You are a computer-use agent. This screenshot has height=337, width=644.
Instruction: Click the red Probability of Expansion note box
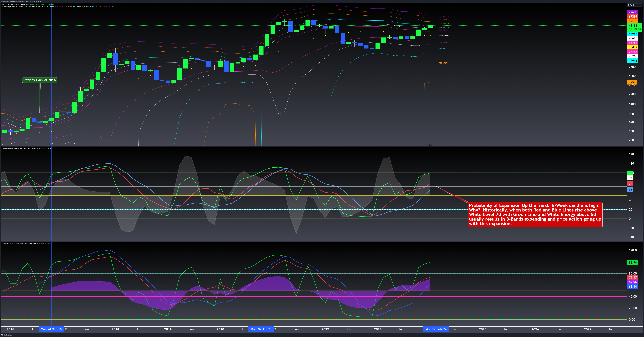point(535,215)
